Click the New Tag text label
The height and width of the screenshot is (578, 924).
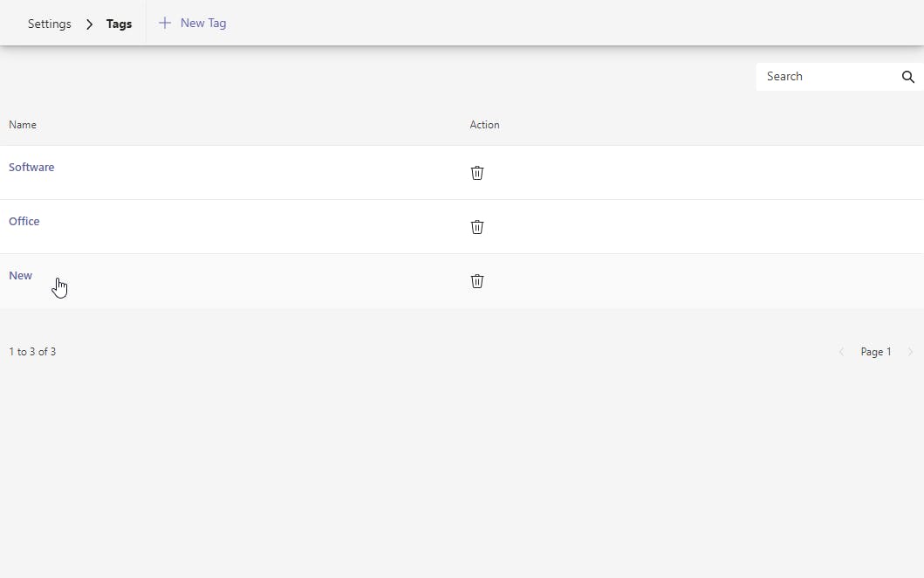point(203,24)
